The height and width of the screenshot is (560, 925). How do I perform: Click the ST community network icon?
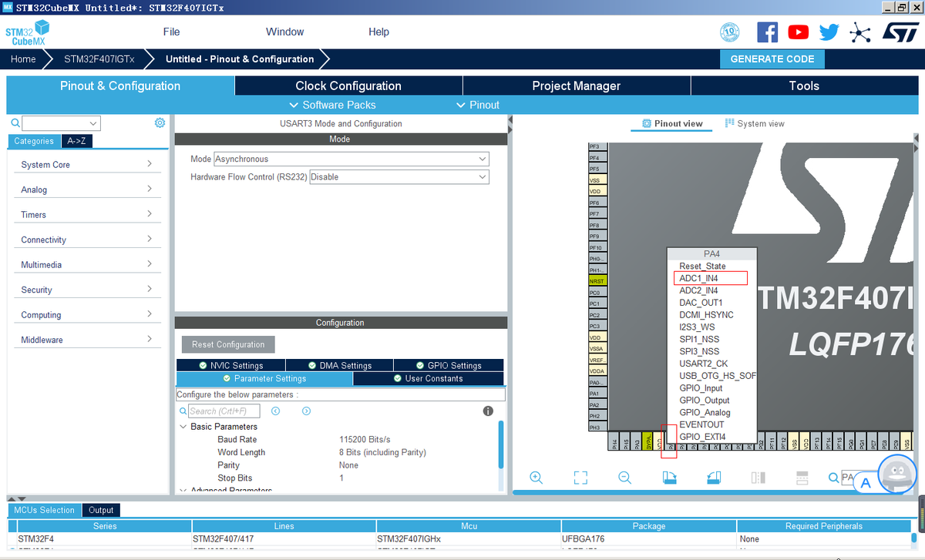(859, 32)
